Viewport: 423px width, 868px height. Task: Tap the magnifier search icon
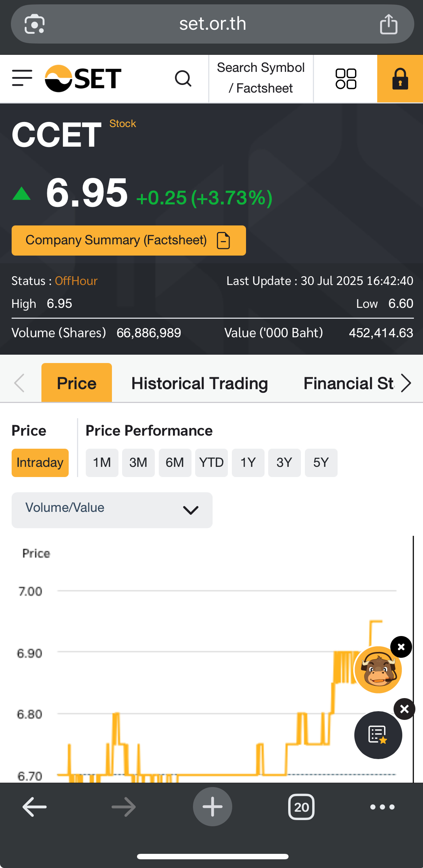(183, 78)
